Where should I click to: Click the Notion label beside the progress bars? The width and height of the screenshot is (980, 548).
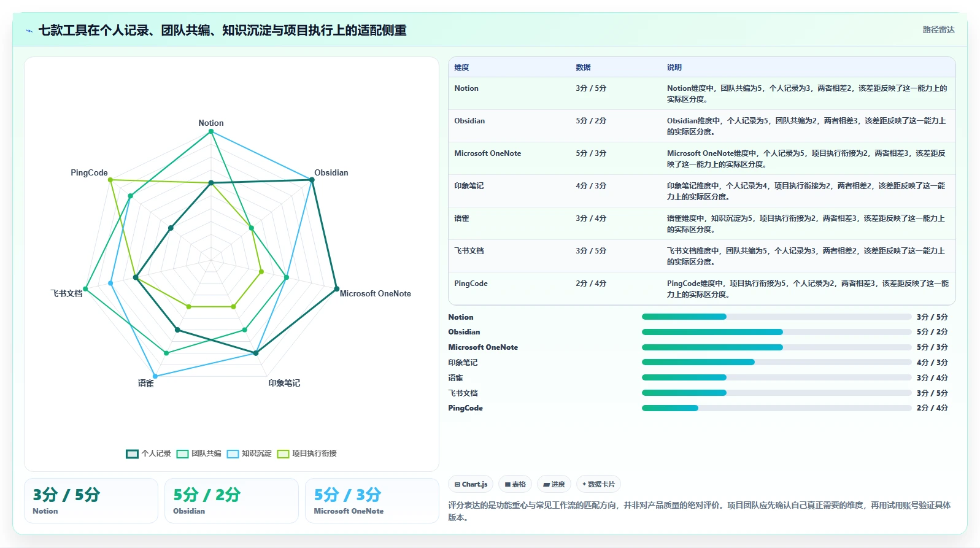[x=461, y=317]
